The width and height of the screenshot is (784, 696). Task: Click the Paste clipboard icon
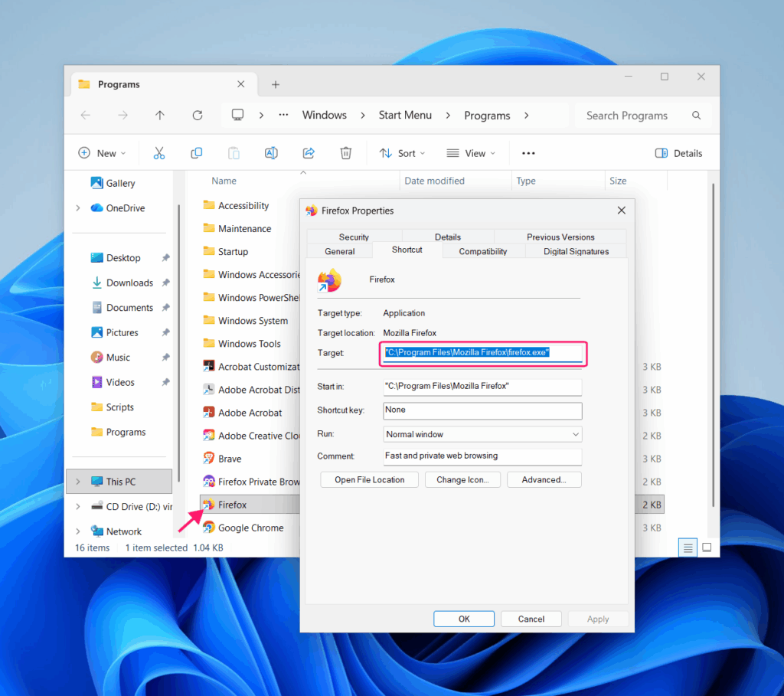(x=234, y=153)
